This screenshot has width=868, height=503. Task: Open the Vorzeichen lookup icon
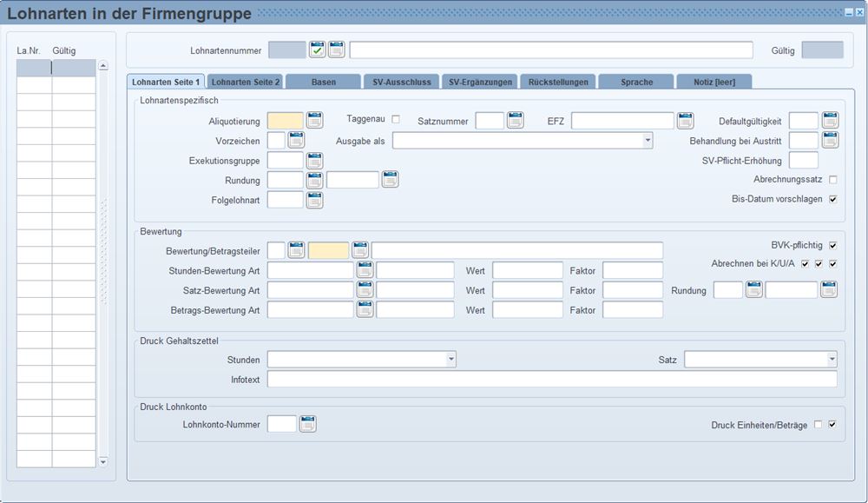coord(296,140)
